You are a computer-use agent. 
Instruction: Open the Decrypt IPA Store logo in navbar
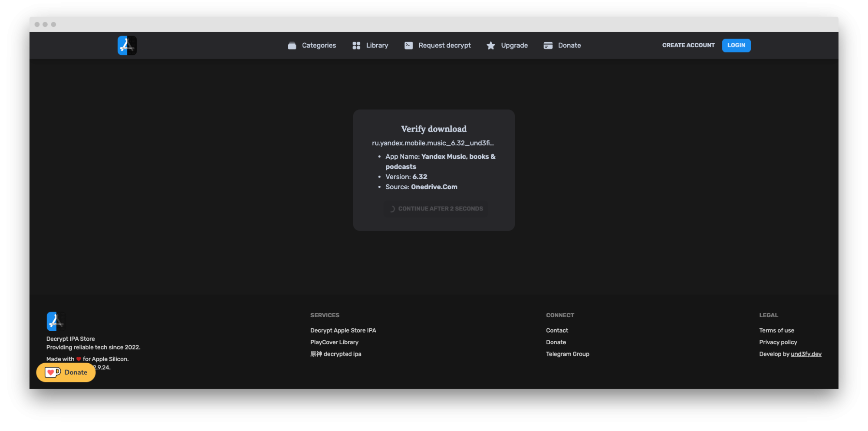[127, 45]
